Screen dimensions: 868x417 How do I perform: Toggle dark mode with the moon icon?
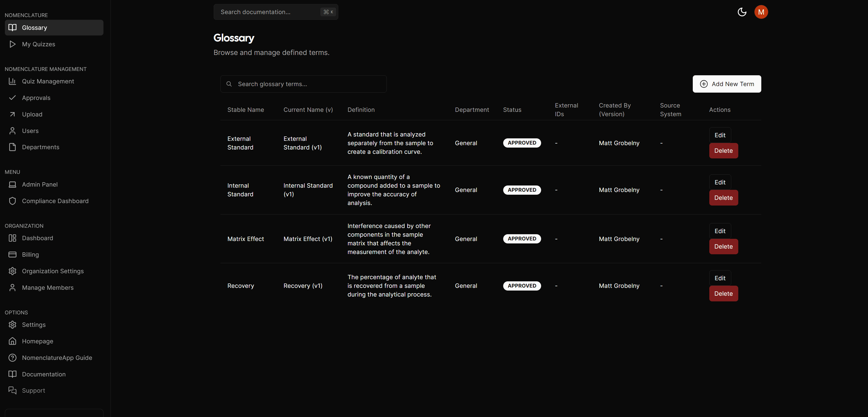pos(742,12)
